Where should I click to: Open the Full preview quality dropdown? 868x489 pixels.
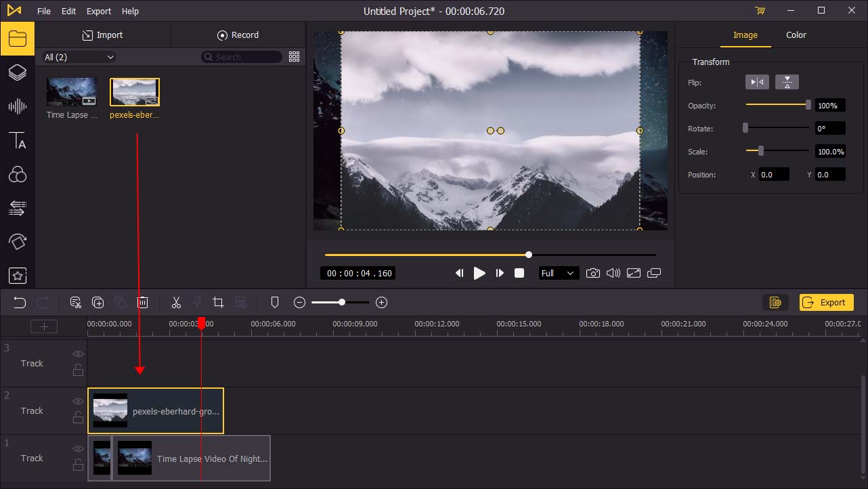(558, 273)
